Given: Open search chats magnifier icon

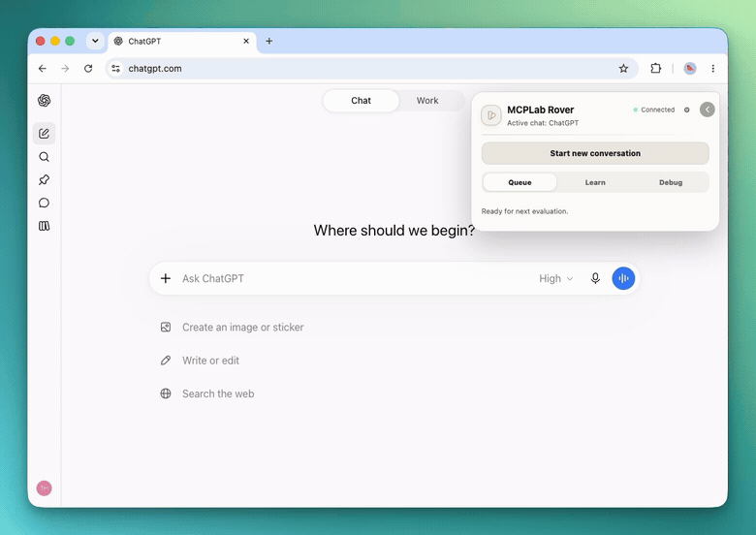Looking at the screenshot, I should tap(44, 157).
